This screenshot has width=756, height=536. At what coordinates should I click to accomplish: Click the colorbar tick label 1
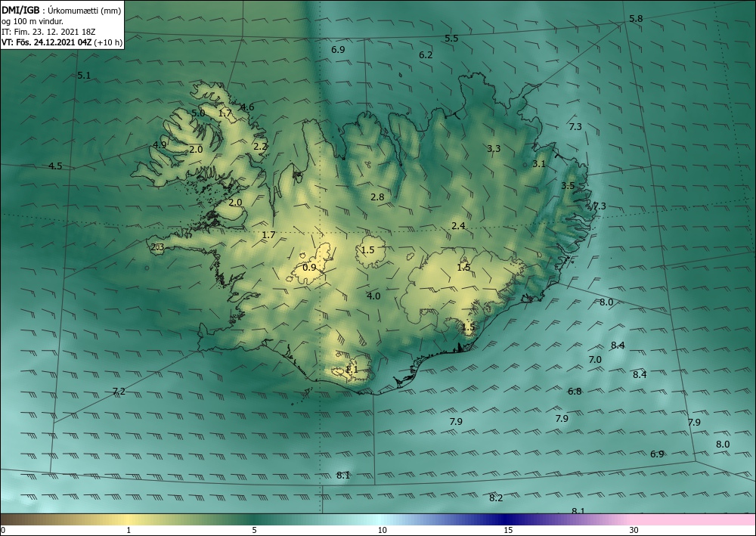click(129, 530)
